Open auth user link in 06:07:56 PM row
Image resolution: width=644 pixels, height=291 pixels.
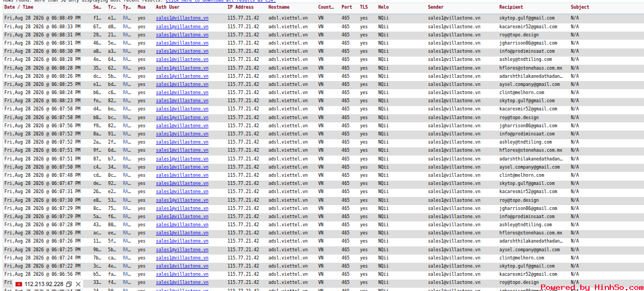[x=182, y=126]
